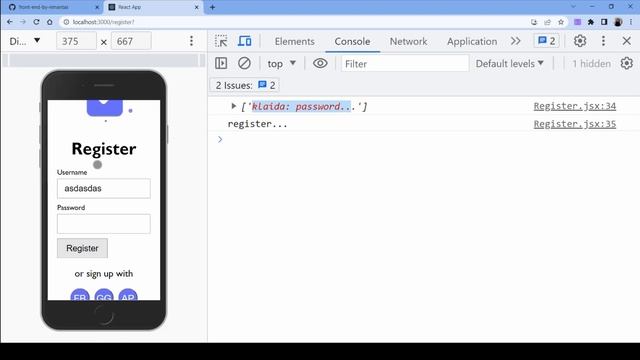Open a new browser tab

tap(212, 7)
